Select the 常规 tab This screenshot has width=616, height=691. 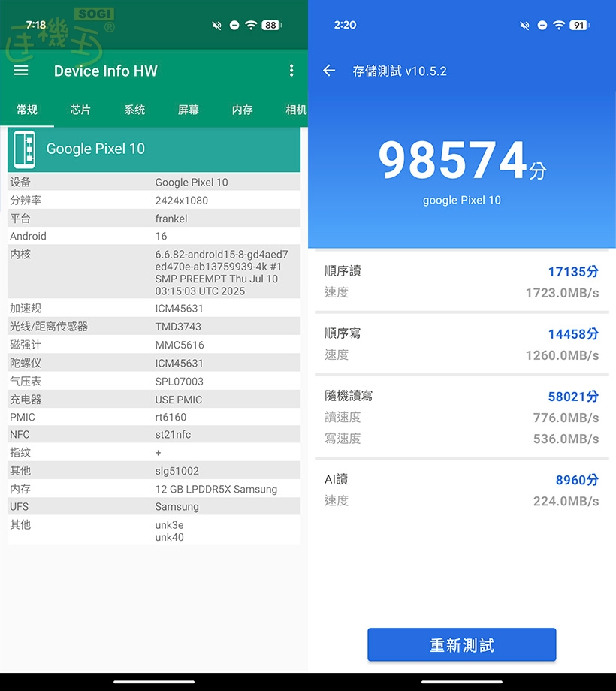tap(27, 110)
